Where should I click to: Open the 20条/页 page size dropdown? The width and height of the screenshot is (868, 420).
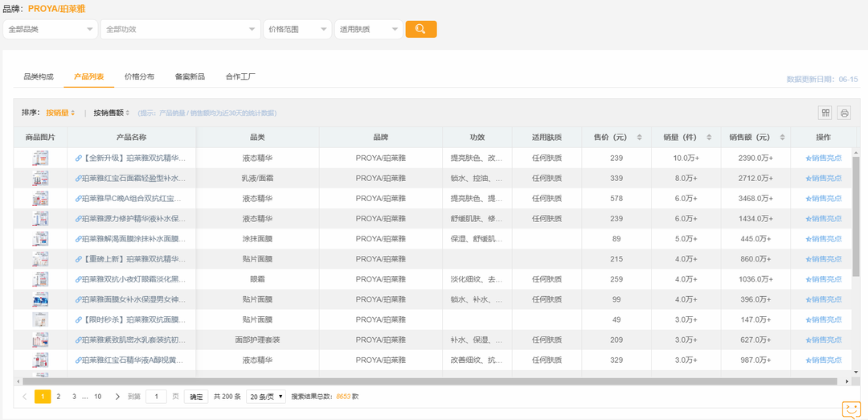click(266, 397)
